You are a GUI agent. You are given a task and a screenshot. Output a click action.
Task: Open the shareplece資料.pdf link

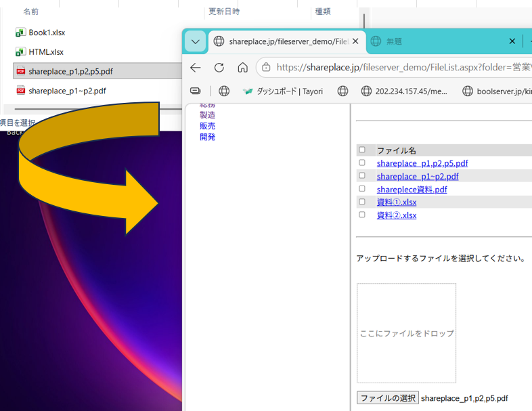tap(412, 190)
